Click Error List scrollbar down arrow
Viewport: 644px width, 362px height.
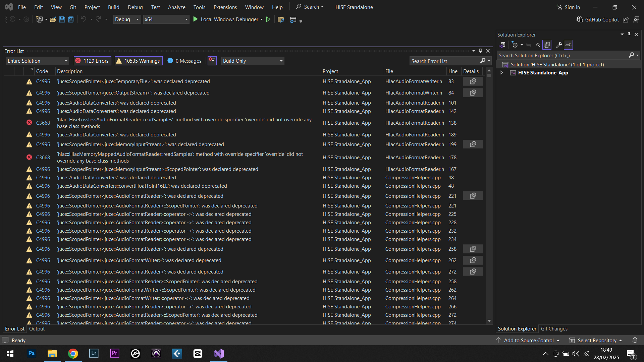489,321
